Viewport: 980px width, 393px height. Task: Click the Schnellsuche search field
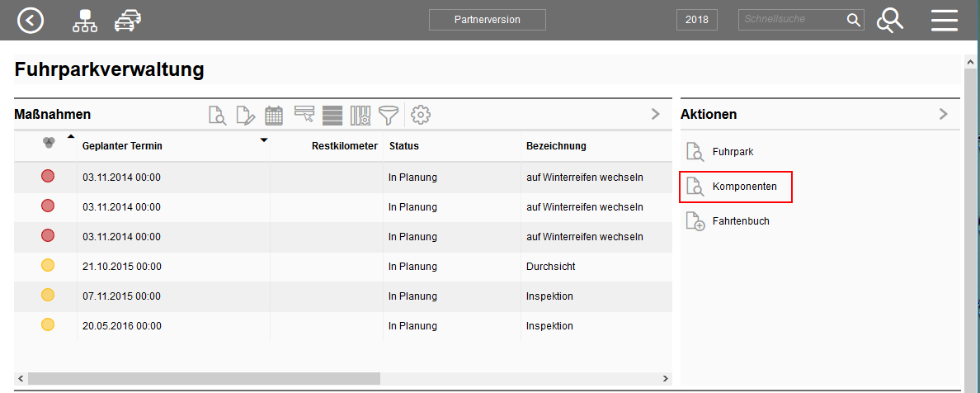point(790,20)
